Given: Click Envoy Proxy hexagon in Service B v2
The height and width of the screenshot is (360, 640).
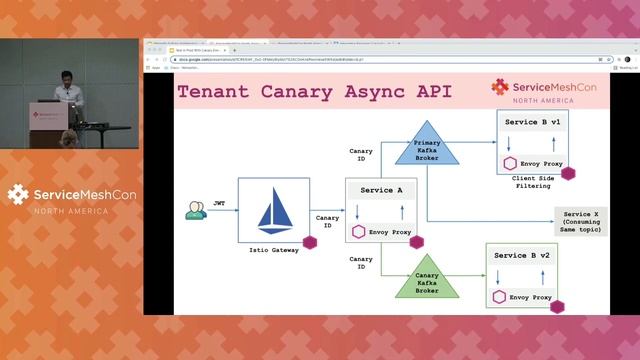Looking at the screenshot, I should [x=499, y=297].
